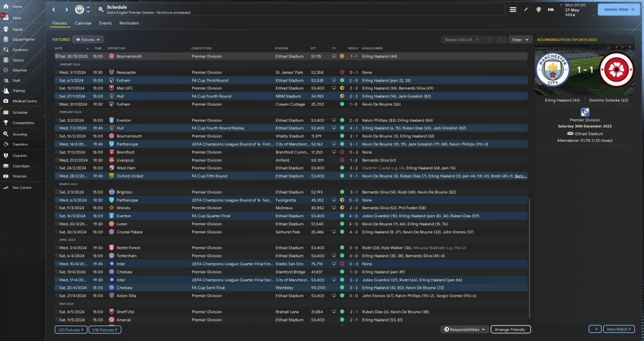
Task: Click the Arrange Friendly button
Action: [510, 329]
